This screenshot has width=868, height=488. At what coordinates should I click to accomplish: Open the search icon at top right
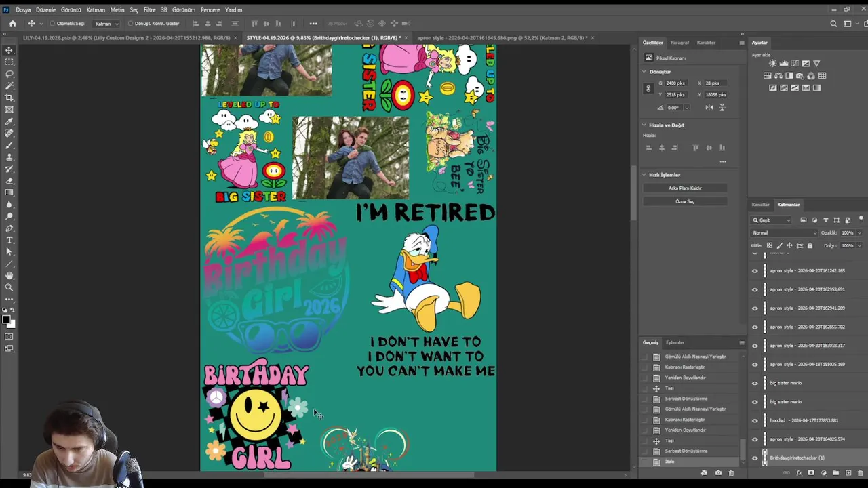[x=833, y=24]
